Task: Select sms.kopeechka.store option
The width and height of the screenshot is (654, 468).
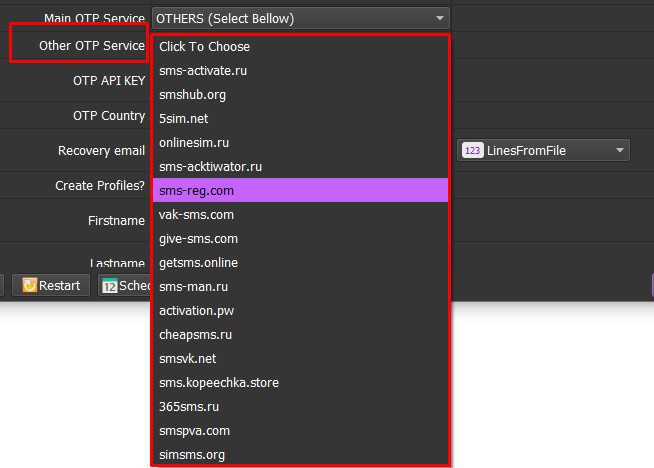Action: [x=301, y=382]
